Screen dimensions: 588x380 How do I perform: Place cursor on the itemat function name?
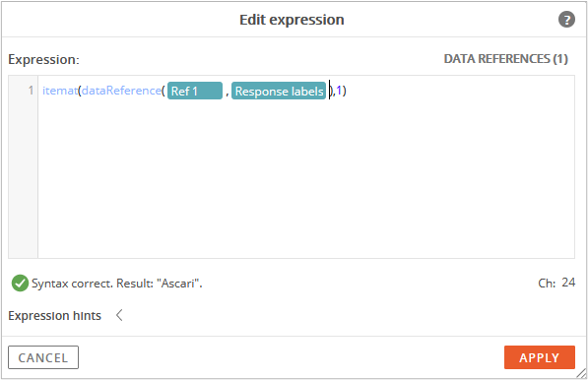tap(60, 91)
